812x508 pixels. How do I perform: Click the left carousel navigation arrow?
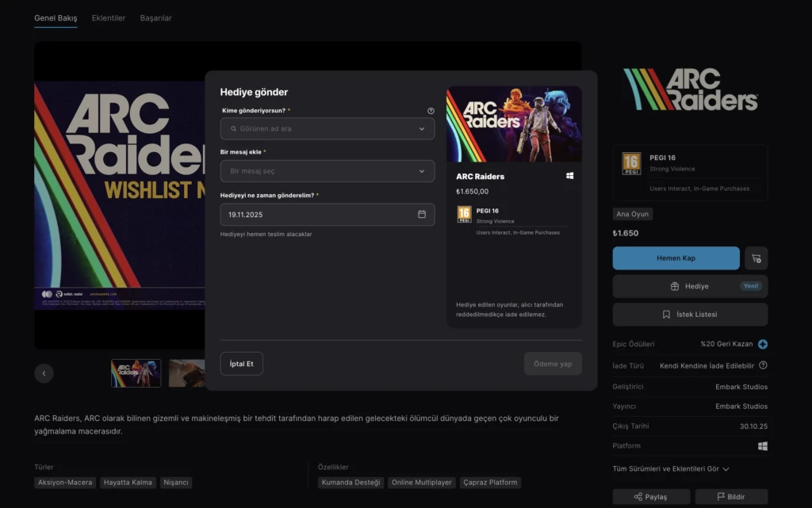[x=44, y=372]
